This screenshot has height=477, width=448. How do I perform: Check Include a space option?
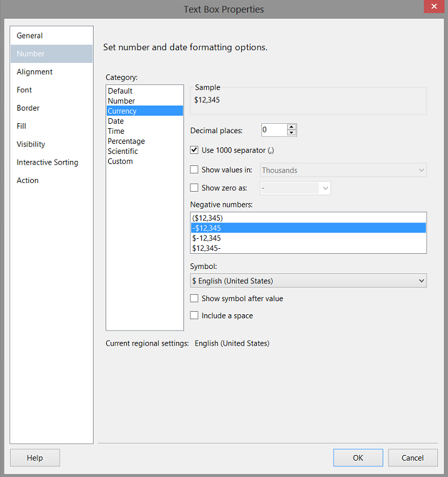194,315
